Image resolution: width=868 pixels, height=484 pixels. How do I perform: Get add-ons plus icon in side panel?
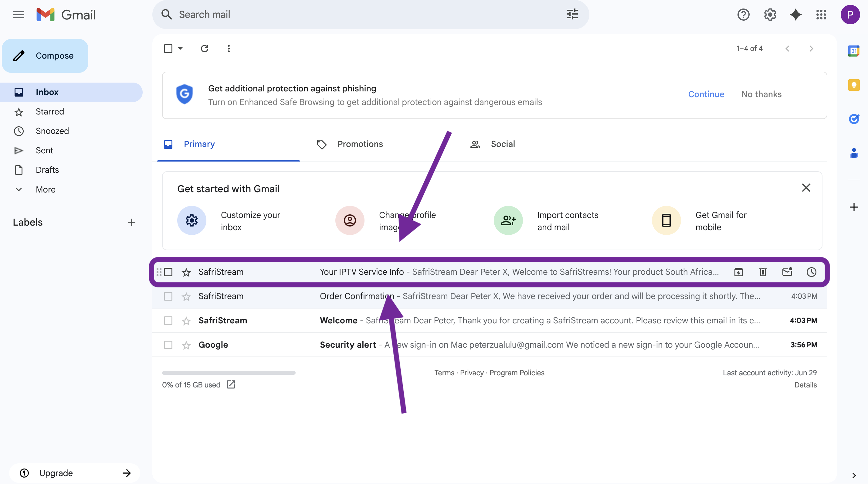point(853,207)
